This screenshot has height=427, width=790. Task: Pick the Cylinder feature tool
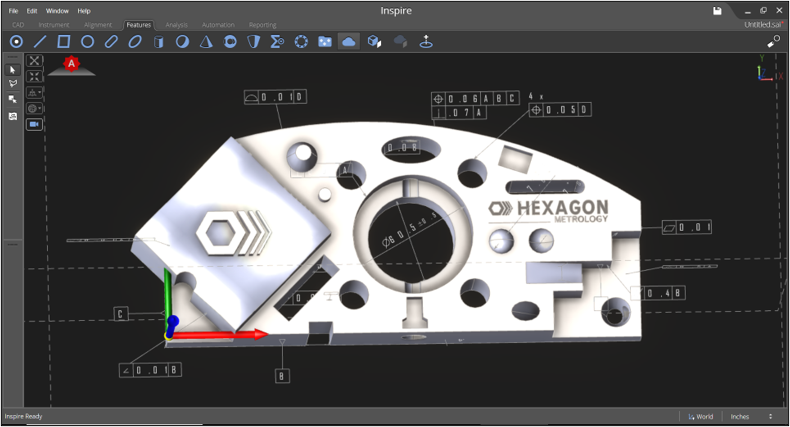point(158,42)
